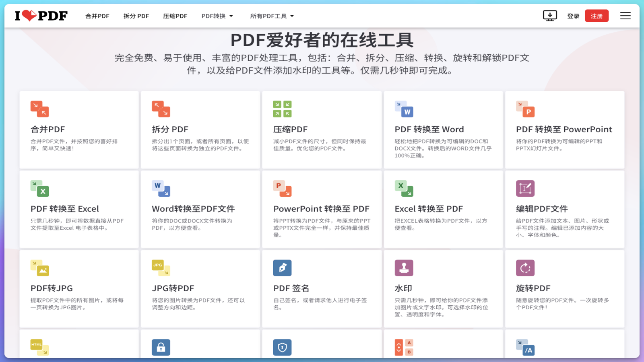Viewport: 644px width, 362px height.
Task: Expand the PDF转换 dropdown menu
Action: (217, 16)
